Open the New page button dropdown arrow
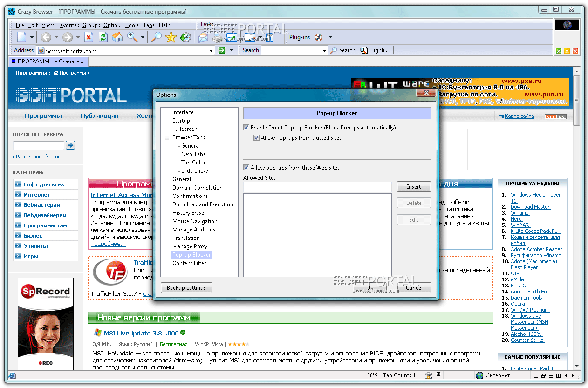The image size is (588, 388). click(x=32, y=37)
